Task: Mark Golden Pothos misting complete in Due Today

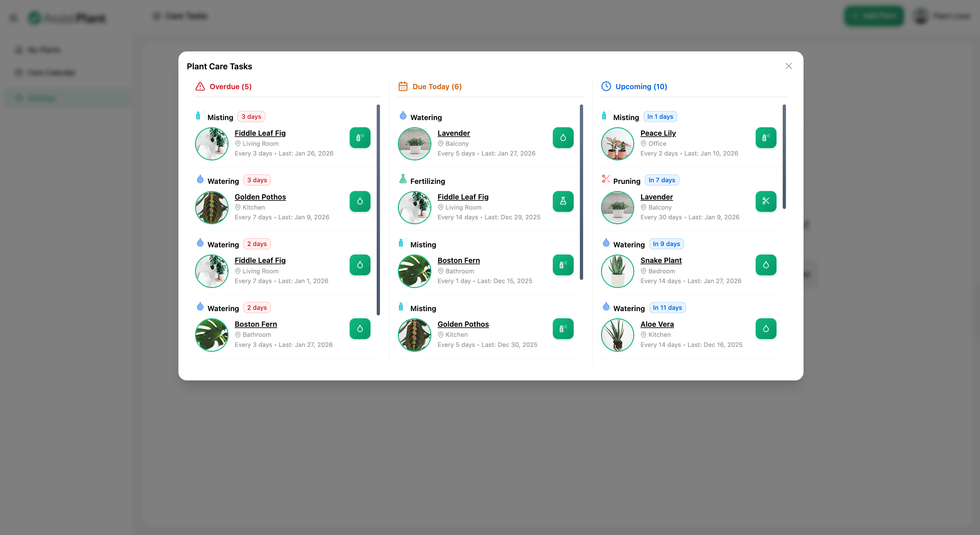Action: pyautogui.click(x=563, y=329)
